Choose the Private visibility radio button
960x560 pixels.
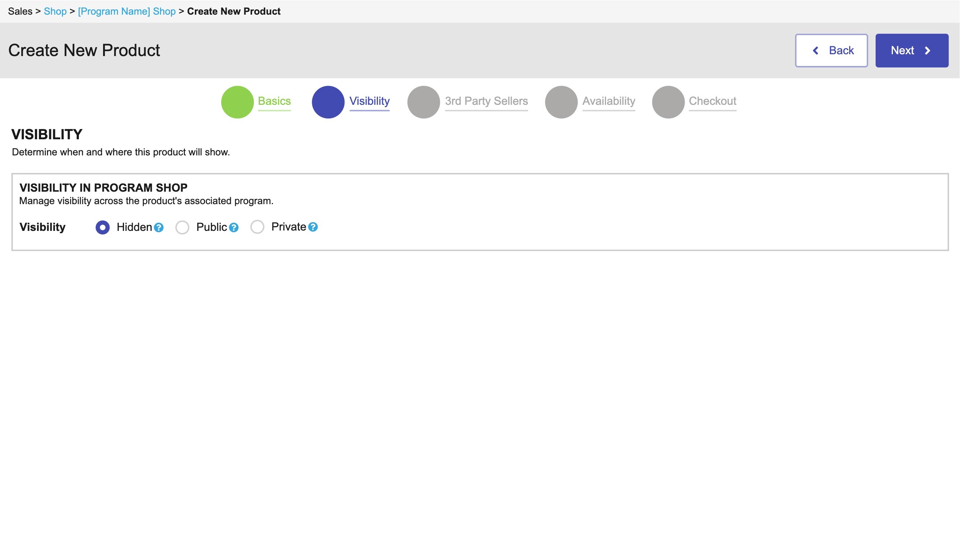coord(258,227)
